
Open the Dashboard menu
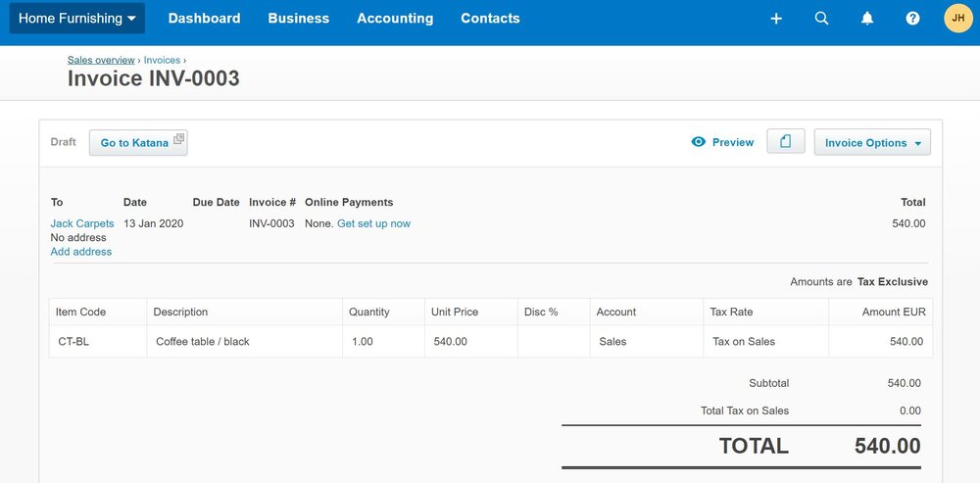click(205, 18)
